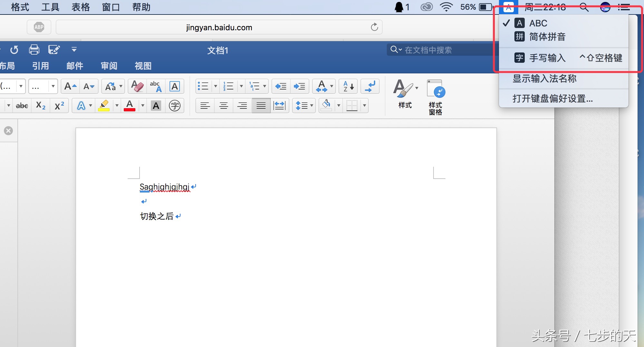644x347 pixels.
Task: Open the 格式 menu
Action: tap(20, 7)
